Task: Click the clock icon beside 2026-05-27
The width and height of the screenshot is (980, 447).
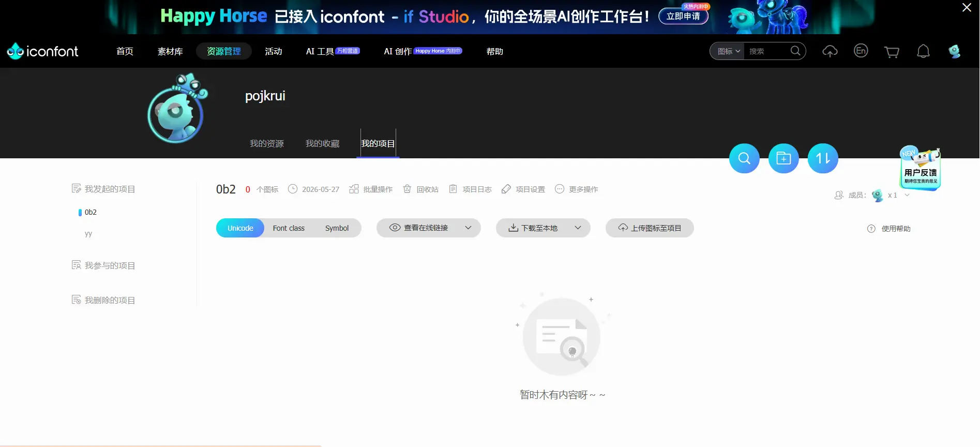Action: tap(293, 189)
